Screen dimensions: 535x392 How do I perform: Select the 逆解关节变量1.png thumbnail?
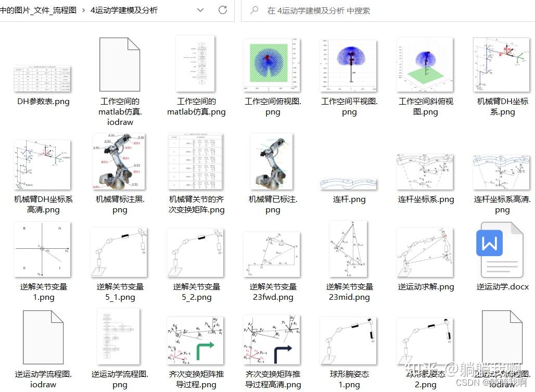[43, 250]
